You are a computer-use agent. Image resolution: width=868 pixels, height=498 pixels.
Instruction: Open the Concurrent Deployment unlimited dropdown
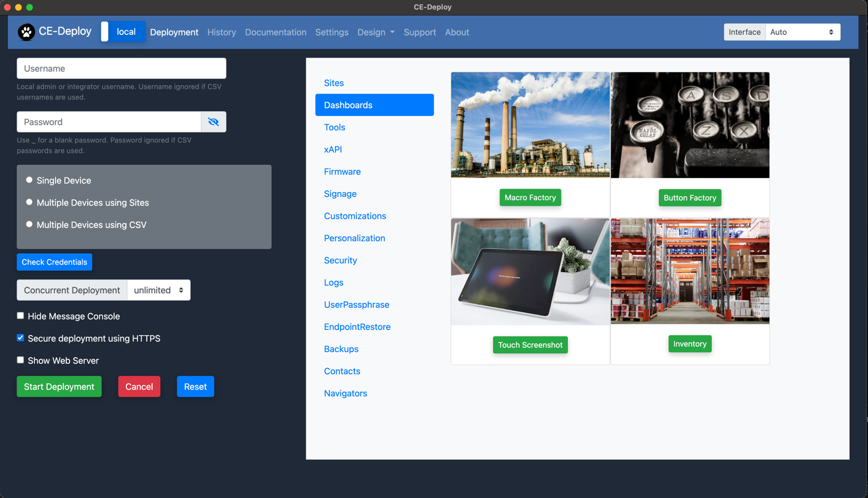point(159,290)
